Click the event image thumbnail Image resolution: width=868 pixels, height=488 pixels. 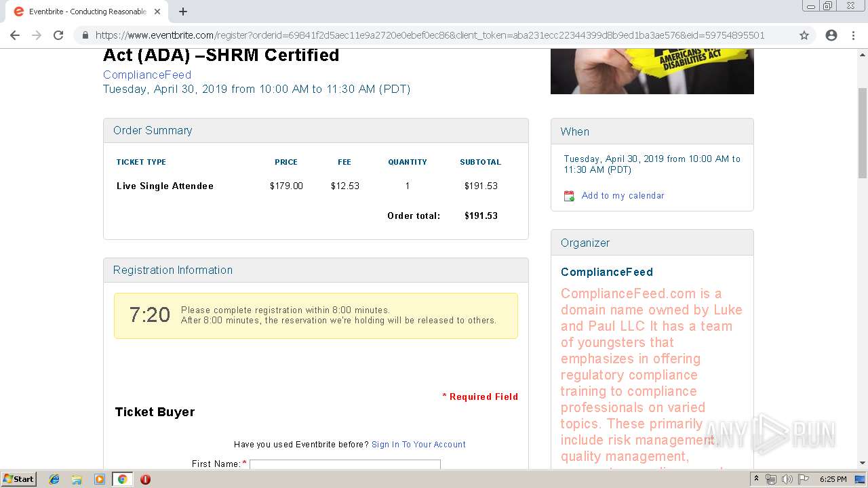click(652, 72)
